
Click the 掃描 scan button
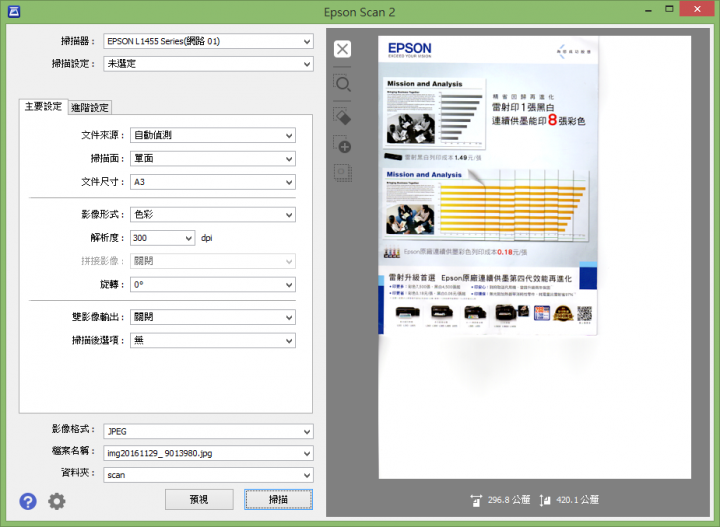[278, 499]
